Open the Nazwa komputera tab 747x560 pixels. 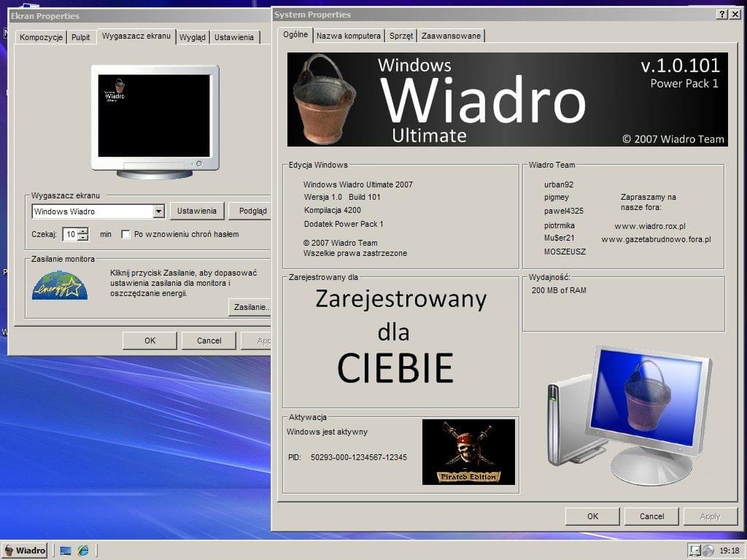tap(349, 36)
